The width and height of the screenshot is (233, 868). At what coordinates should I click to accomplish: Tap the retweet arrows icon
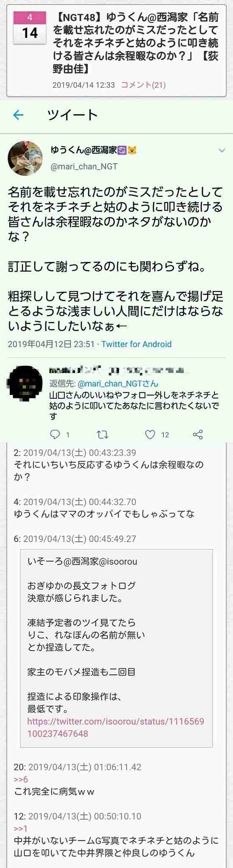pos(103,434)
